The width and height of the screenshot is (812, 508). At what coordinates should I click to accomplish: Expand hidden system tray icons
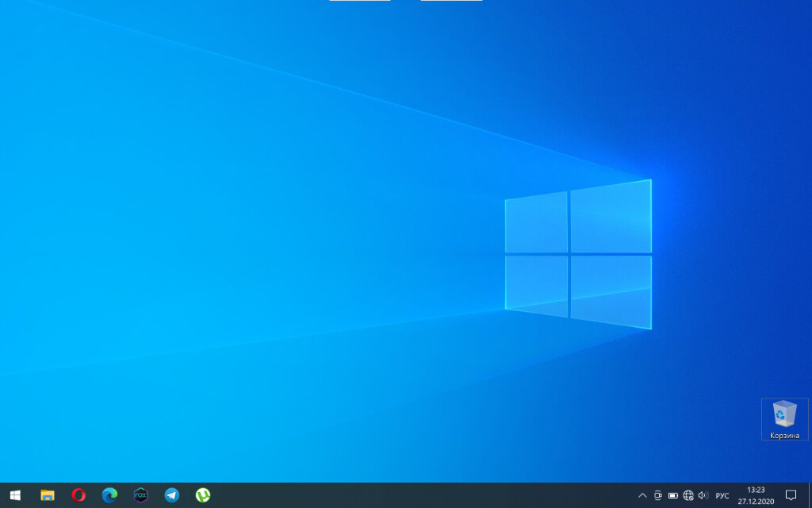click(642, 495)
